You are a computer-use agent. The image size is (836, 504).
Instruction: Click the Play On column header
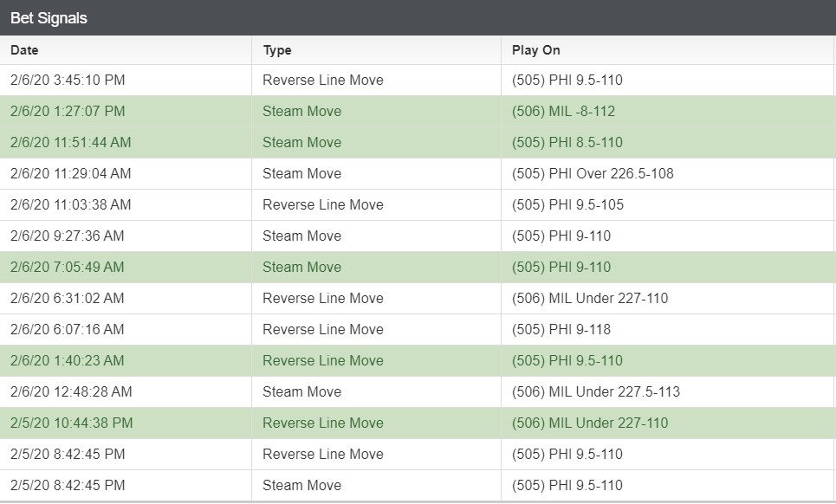(536, 50)
